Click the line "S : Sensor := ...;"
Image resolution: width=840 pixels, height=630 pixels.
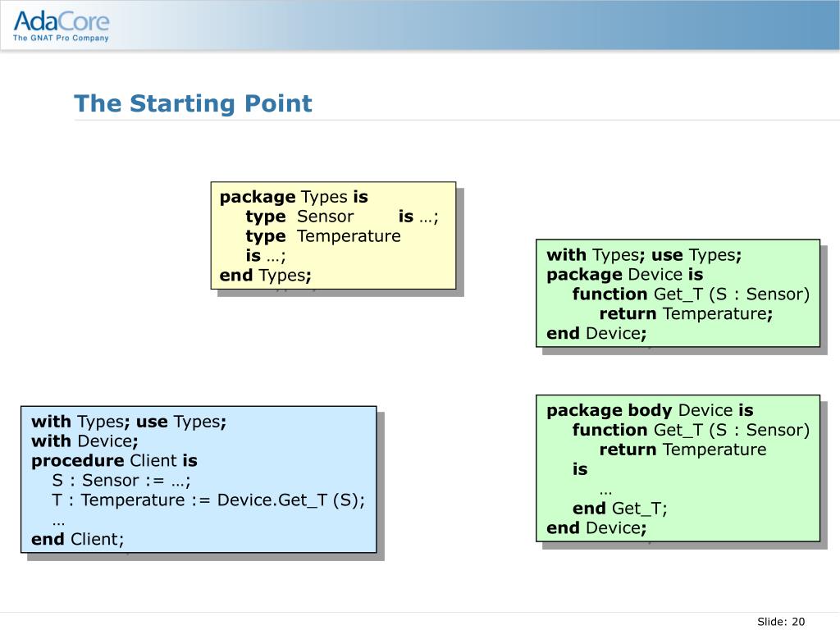tap(121, 481)
